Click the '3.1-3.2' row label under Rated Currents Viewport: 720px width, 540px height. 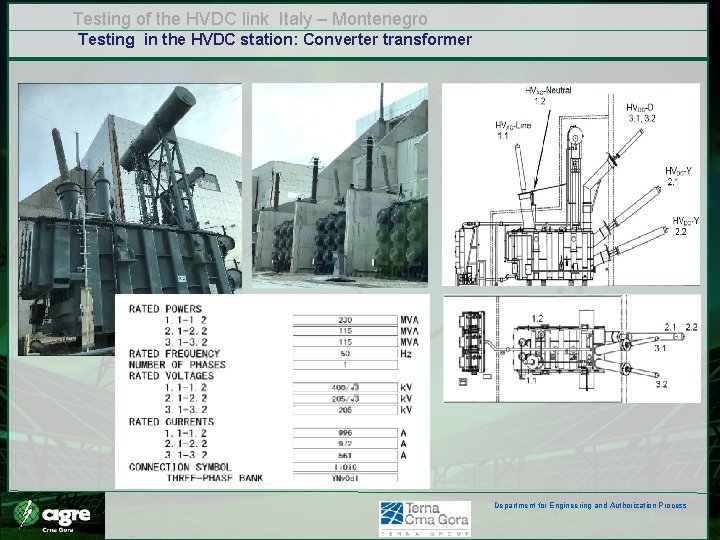point(186,455)
